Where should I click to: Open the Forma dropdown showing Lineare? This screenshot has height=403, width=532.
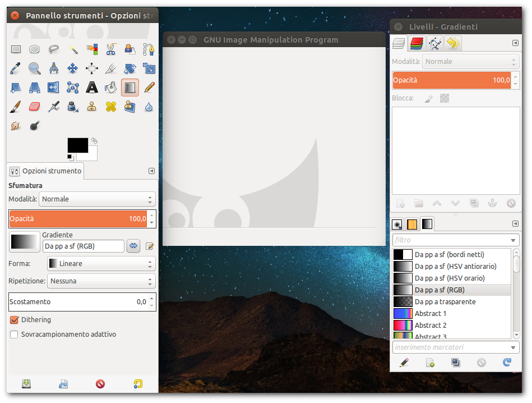pos(101,263)
